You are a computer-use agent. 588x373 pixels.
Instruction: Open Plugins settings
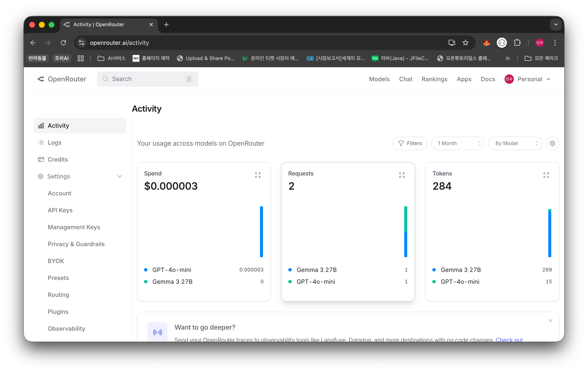coord(58,311)
